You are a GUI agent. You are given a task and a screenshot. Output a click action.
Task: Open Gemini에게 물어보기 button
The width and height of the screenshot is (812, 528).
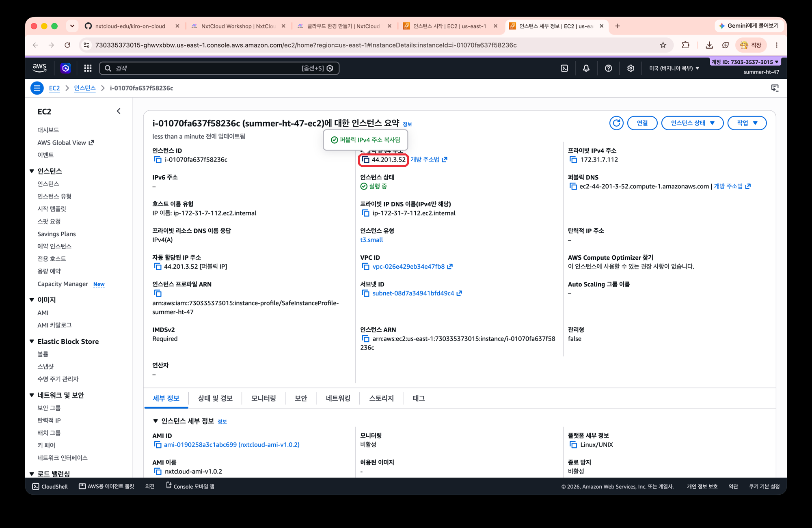pyautogui.click(x=748, y=26)
